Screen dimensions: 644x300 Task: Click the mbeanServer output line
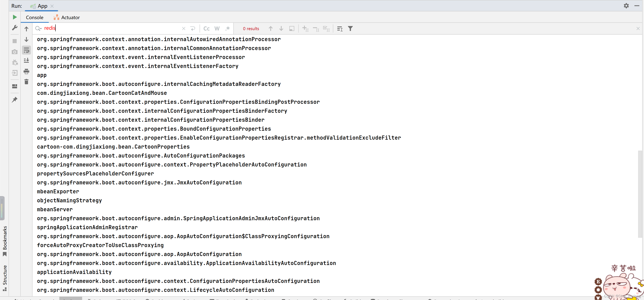tap(55, 209)
